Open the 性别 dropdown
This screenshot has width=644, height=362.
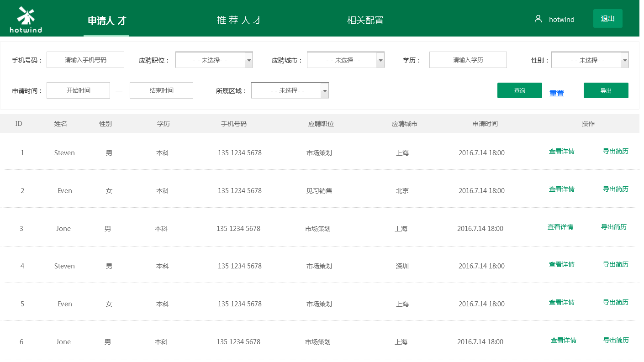click(x=590, y=60)
